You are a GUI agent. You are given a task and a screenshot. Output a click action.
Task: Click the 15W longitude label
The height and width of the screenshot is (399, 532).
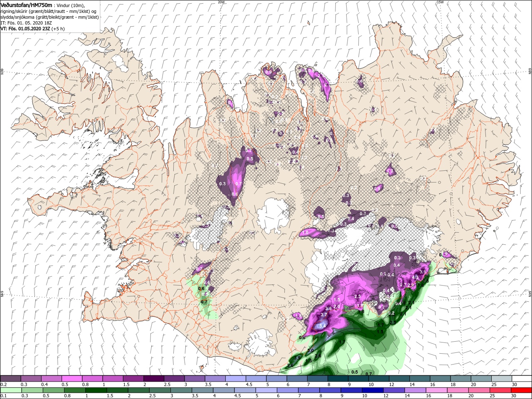[x=440, y=2]
